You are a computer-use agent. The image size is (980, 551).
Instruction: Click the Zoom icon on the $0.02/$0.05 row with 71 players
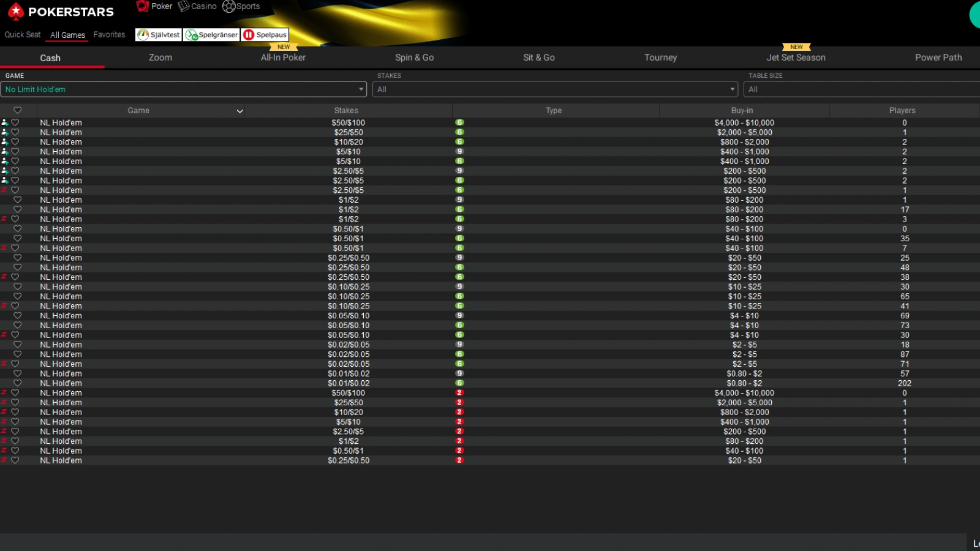pos(4,364)
